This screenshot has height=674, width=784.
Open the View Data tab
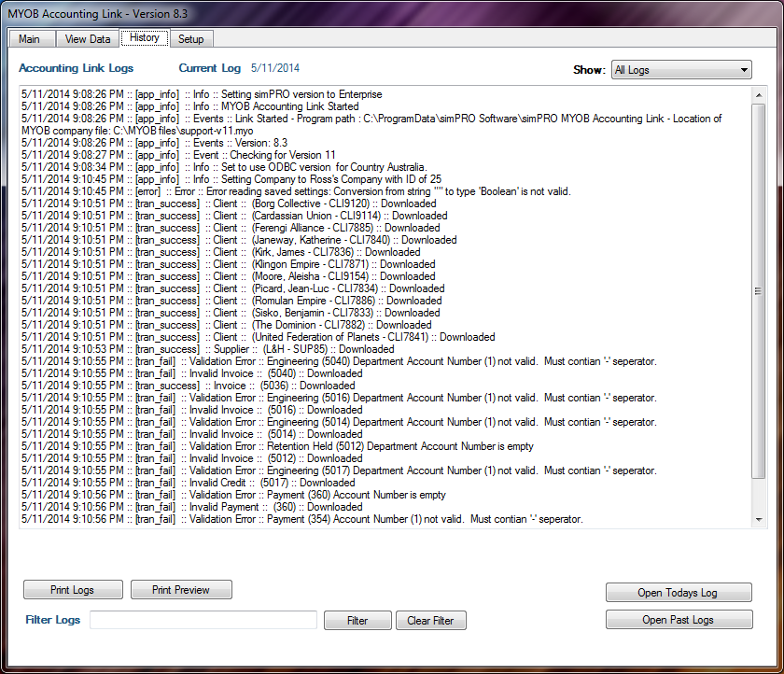click(87, 39)
